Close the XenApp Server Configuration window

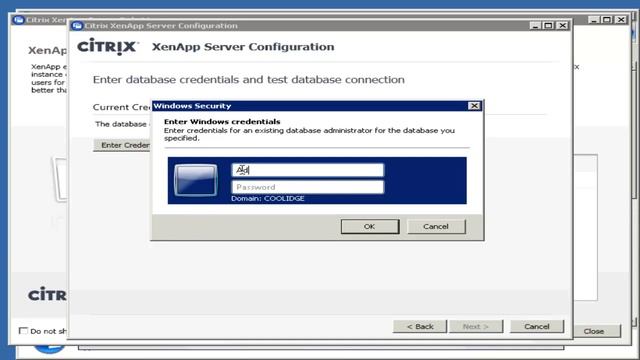(x=562, y=26)
